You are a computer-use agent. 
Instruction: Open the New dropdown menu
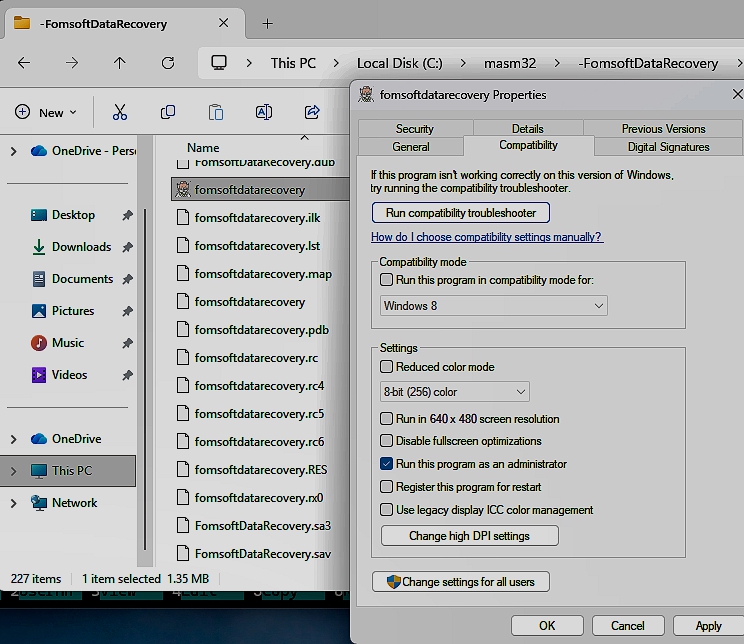46,112
